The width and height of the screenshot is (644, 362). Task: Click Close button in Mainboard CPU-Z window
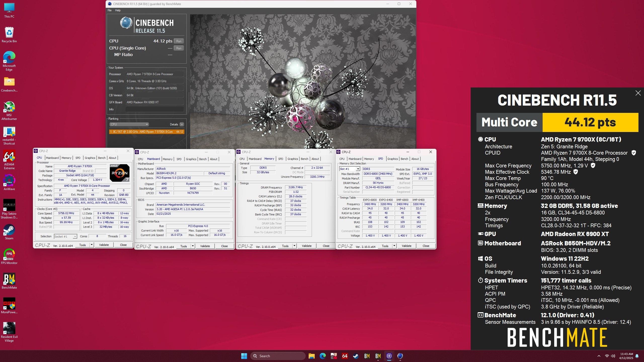tap(224, 246)
